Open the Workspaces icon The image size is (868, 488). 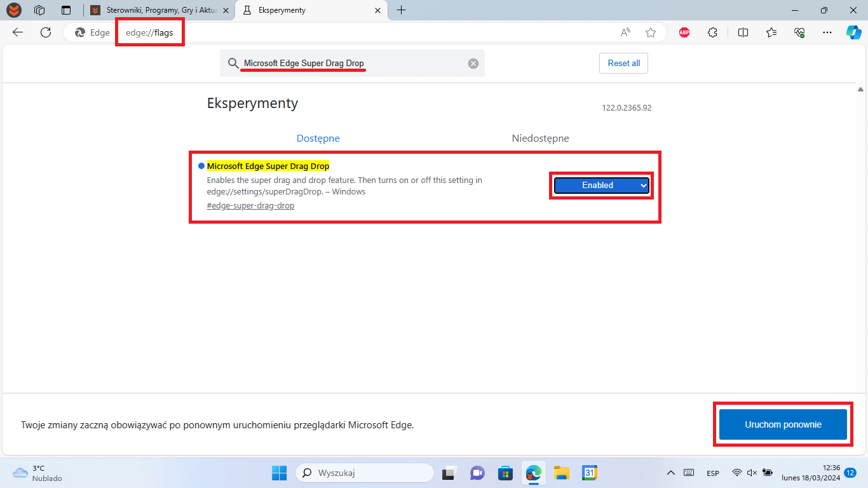coord(39,10)
